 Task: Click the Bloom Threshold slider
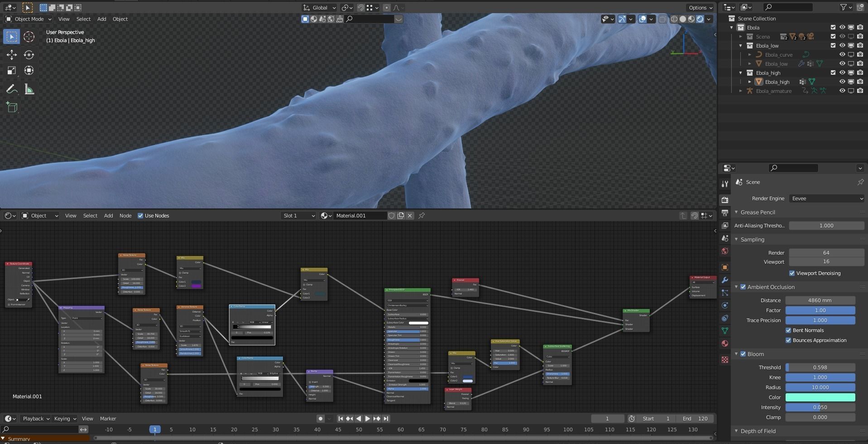(x=820, y=367)
